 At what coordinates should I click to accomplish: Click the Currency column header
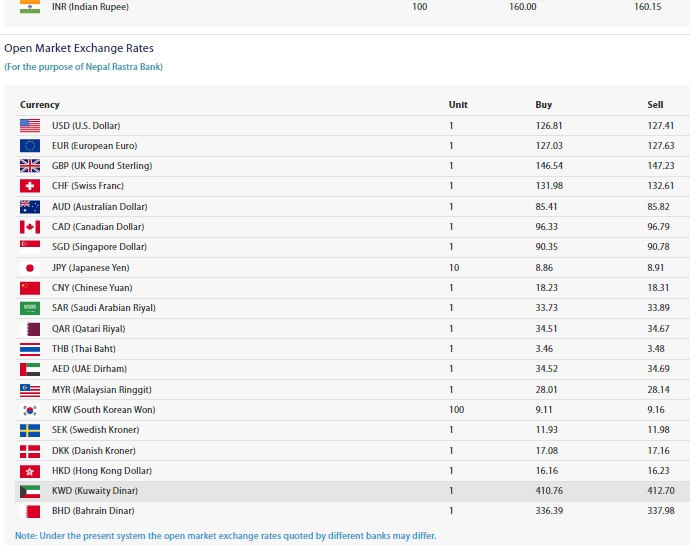(40, 105)
